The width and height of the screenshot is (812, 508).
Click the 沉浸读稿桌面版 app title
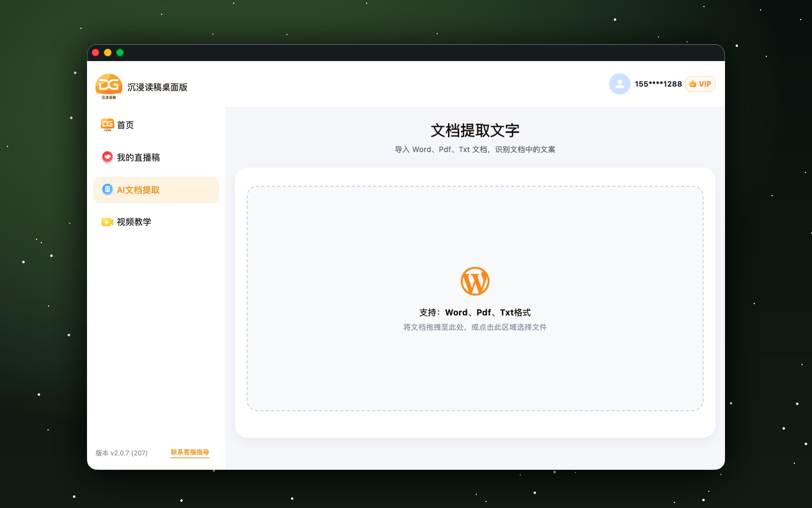click(x=158, y=87)
